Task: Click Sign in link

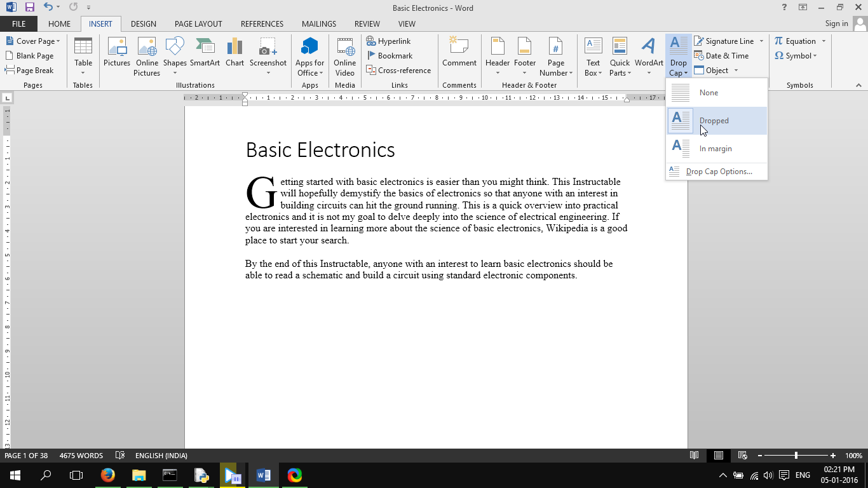Action: pyautogui.click(x=836, y=24)
